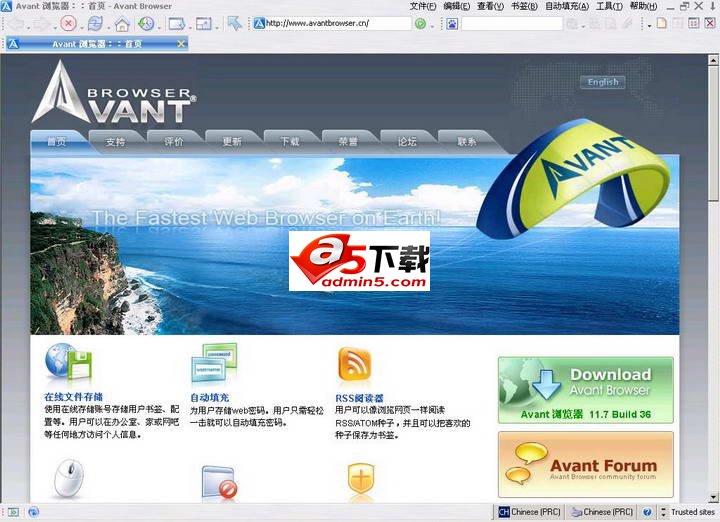The height and width of the screenshot is (522, 720).
Task: Click the greyed Forward arrow button
Action: point(41,23)
